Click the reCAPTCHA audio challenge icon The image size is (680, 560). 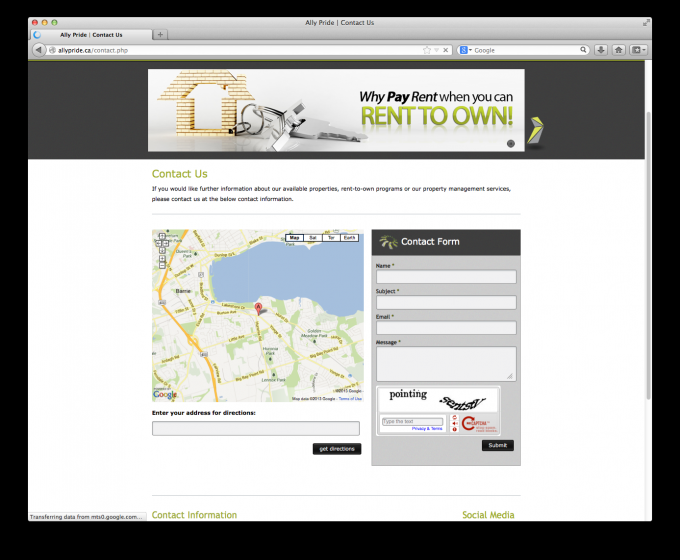[455, 424]
